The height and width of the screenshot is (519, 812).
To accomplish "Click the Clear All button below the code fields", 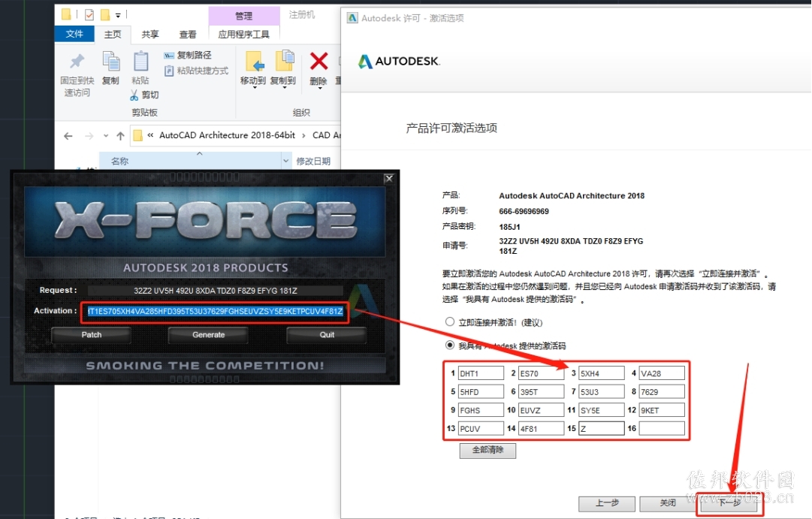I will pos(488,450).
